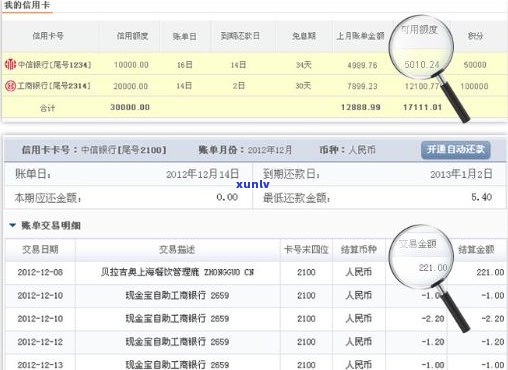Viewport: 508px width, 370px height.
Task: Click the 2012-12-08 transaction date
Action: 40,272
